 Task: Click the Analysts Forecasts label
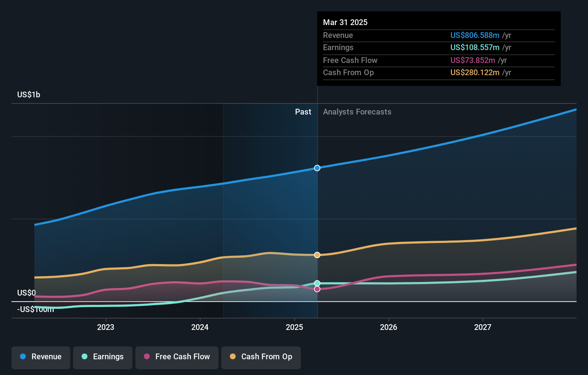(357, 112)
